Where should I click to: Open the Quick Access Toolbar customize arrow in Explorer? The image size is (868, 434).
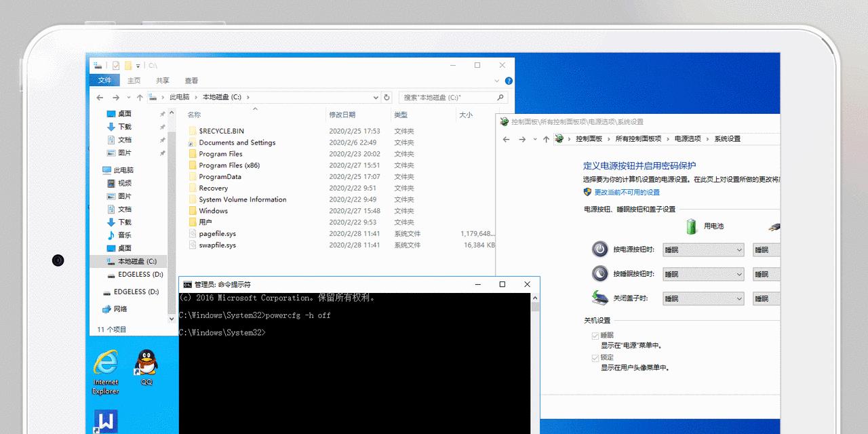(x=138, y=66)
